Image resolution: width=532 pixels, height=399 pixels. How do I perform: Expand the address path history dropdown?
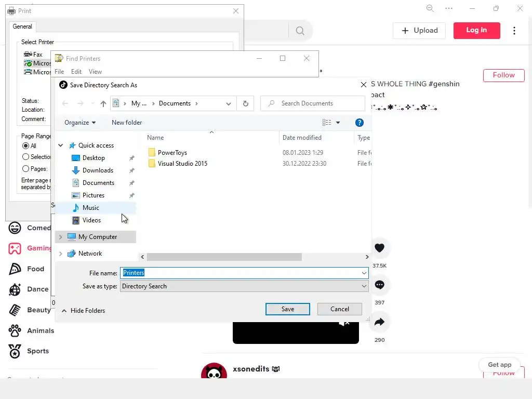tap(229, 103)
